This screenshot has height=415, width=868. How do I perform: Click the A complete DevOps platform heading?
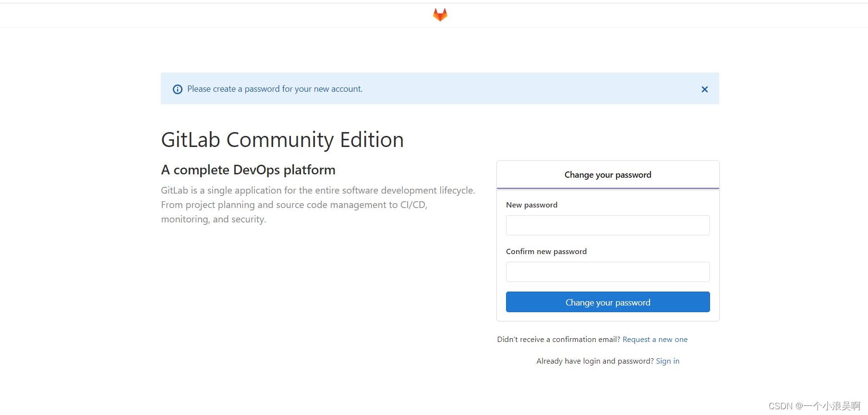pyautogui.click(x=248, y=170)
